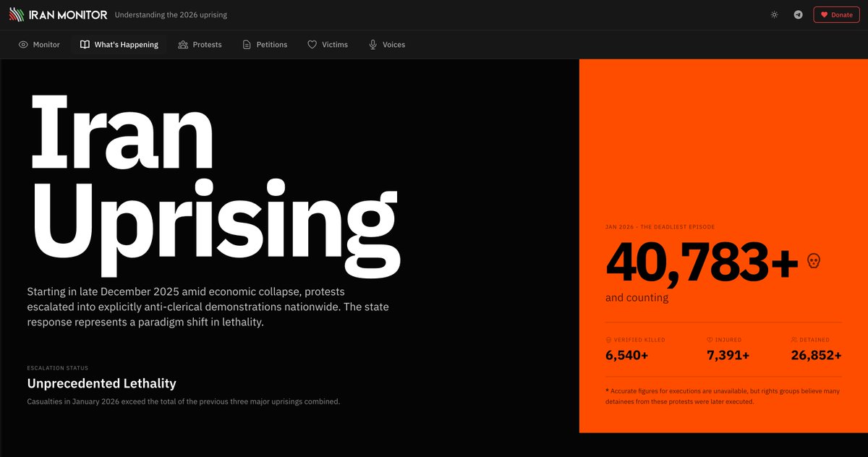Go to the Petitions tab
Viewport: 868px width, 457px height.
pyautogui.click(x=265, y=45)
